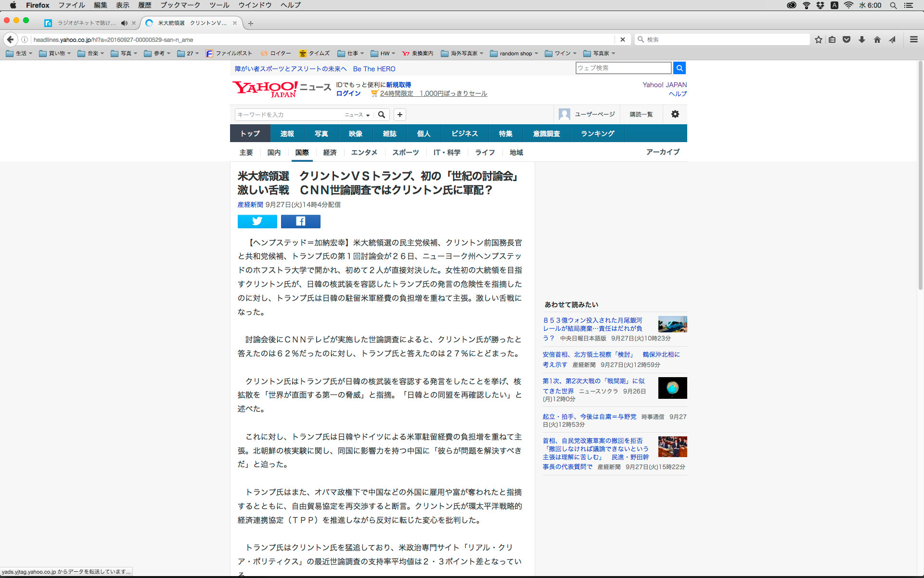Mute the audio on radio tab
The image size is (924, 578).
point(124,23)
